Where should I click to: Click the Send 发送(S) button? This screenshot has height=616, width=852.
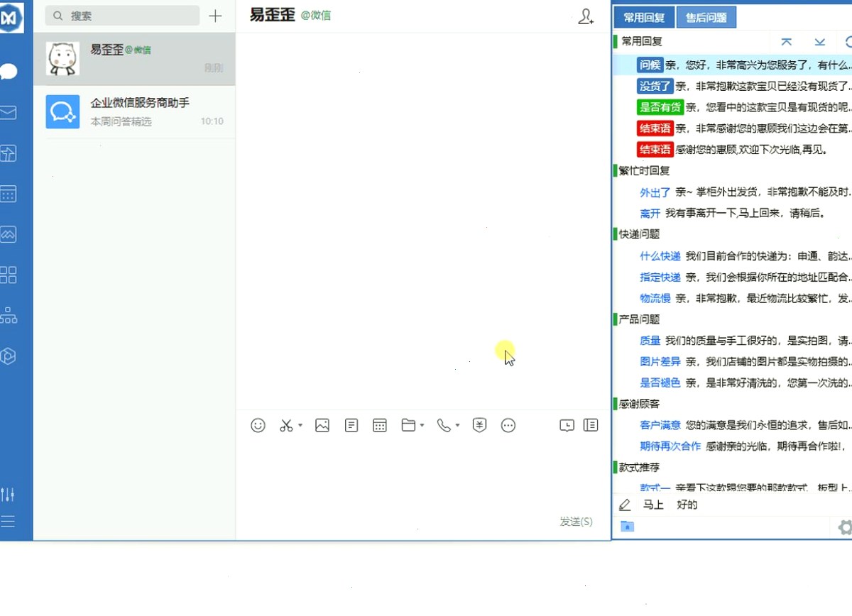click(576, 522)
